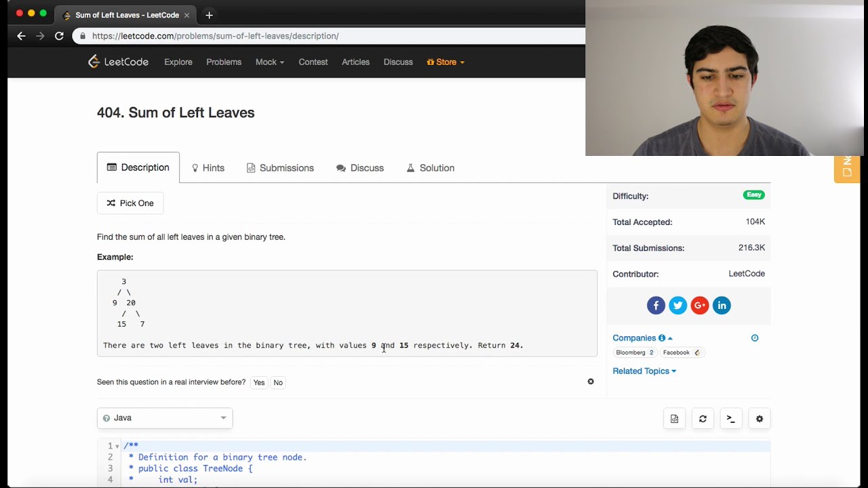Share the problem on LinkedIn
The width and height of the screenshot is (868, 488).
(722, 306)
